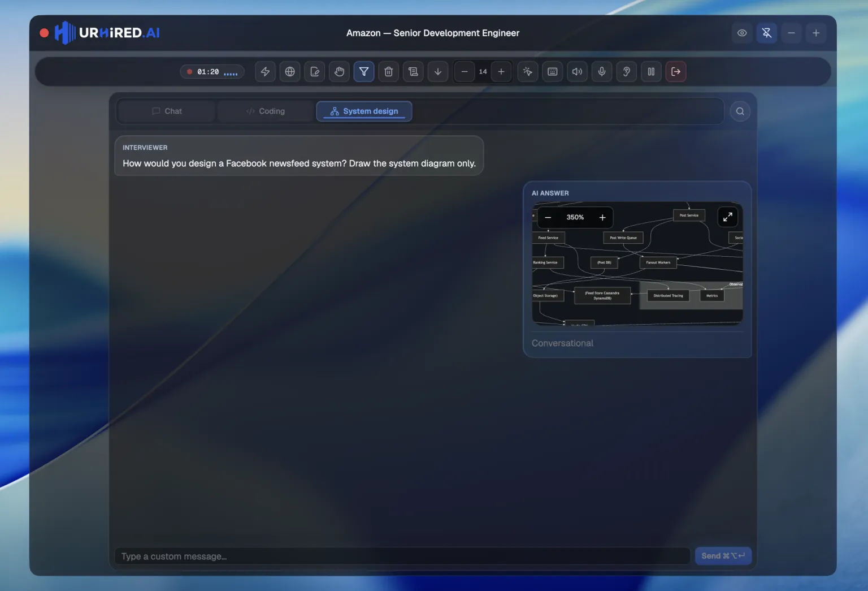Click the sparkle cursor pointer icon
The width and height of the screenshot is (868, 591).
[528, 72]
